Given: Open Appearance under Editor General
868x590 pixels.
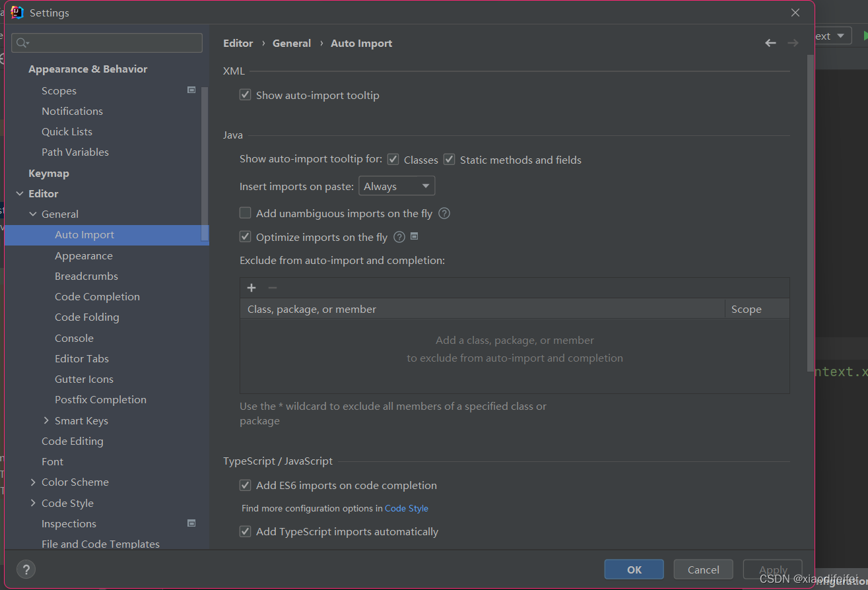Looking at the screenshot, I should point(84,255).
